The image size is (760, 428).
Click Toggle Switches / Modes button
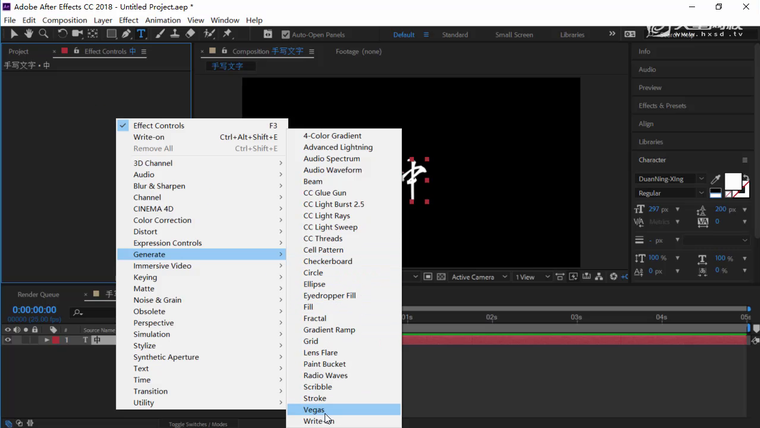point(197,424)
